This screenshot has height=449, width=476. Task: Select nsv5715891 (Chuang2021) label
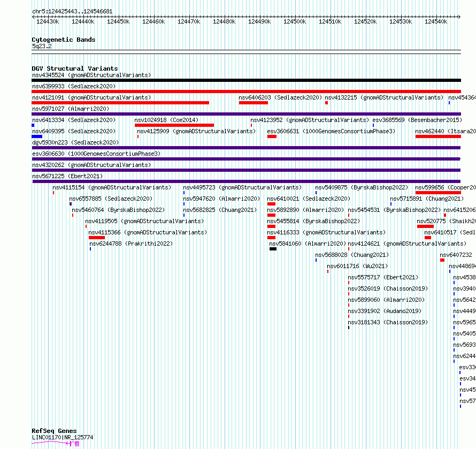(427, 199)
